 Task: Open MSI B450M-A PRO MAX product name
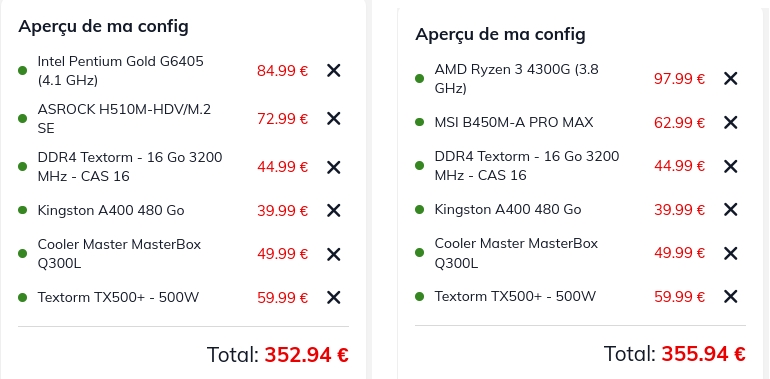pyautogui.click(x=514, y=122)
